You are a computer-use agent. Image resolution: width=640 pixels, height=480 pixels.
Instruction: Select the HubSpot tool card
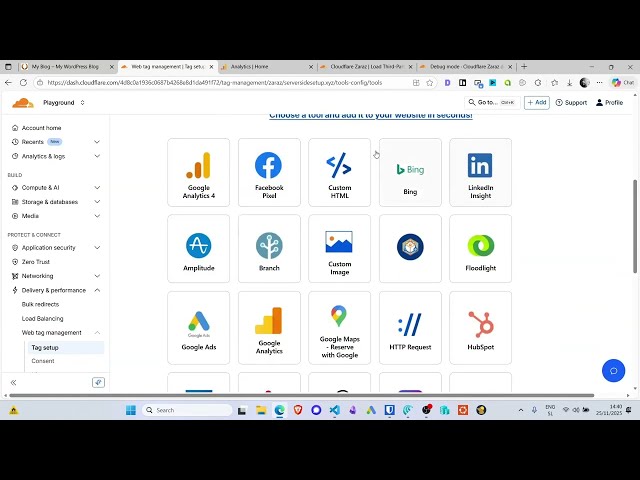pyautogui.click(x=480, y=328)
